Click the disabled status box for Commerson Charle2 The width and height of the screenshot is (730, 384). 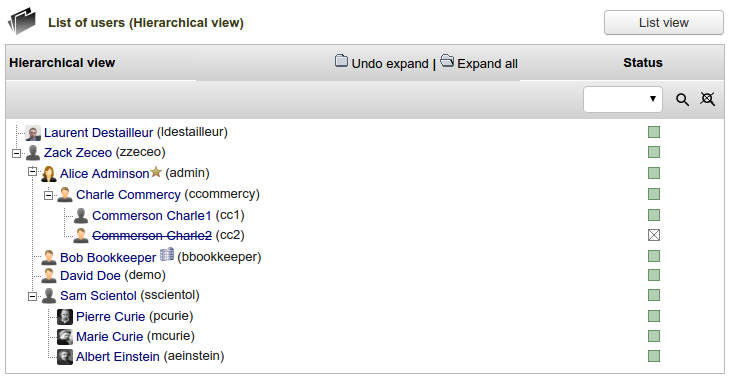(654, 236)
